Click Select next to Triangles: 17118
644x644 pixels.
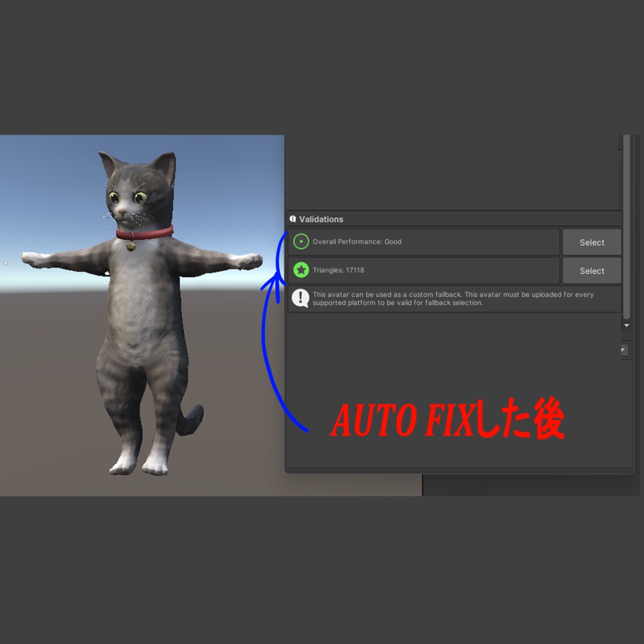[591, 270]
